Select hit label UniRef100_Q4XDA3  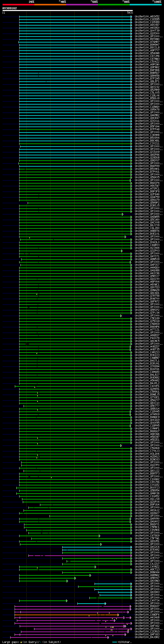point(147,592)
